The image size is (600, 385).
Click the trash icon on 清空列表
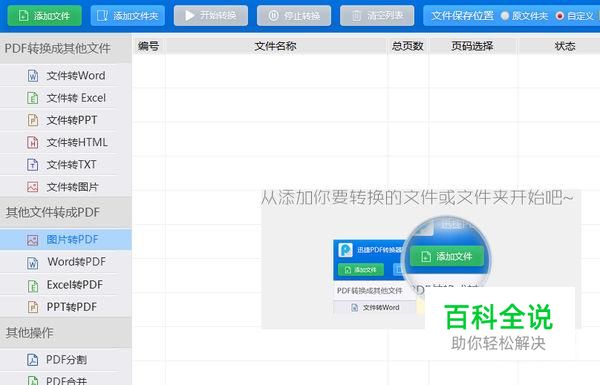pos(356,16)
